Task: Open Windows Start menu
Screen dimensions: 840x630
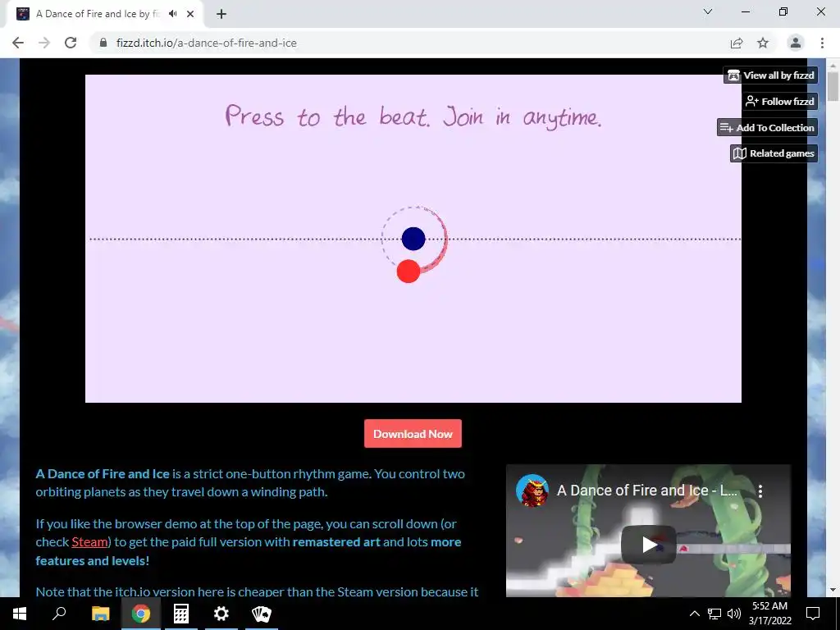Action: click(20, 614)
